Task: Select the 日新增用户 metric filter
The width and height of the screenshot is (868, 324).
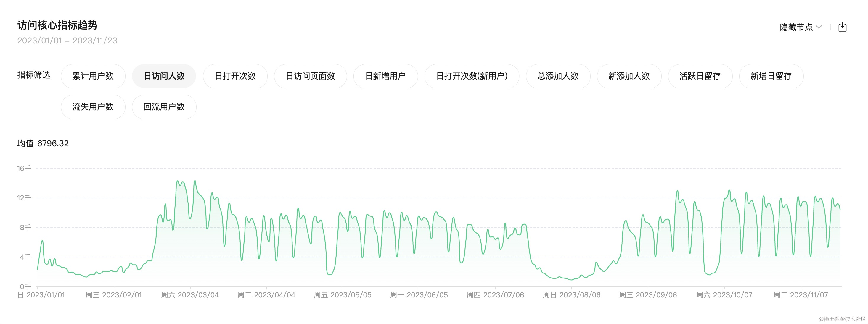Action: tap(385, 76)
